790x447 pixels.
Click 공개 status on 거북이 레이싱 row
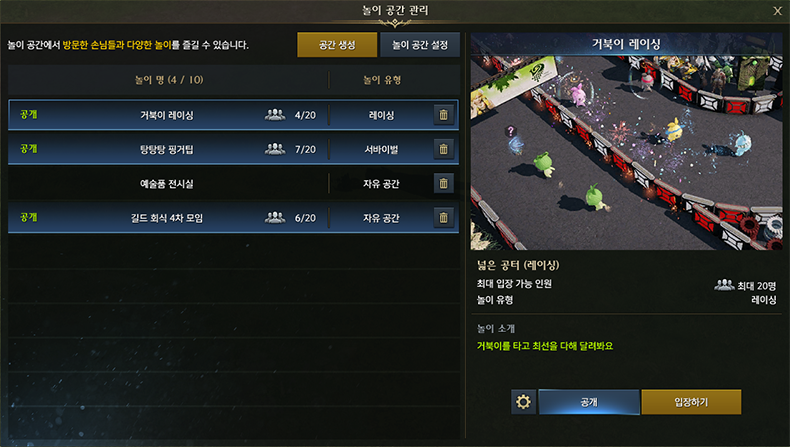point(29,115)
